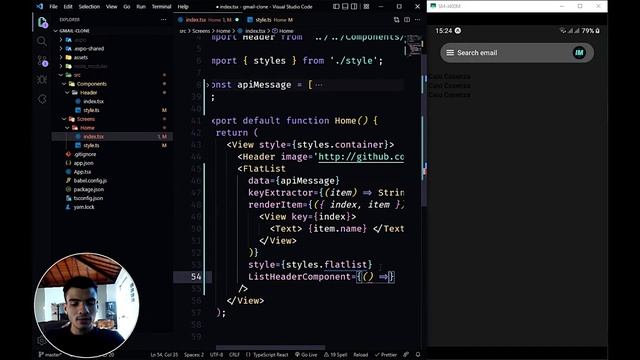Collapse the Components folder
The width and height of the screenshot is (640, 360).
[x=91, y=84]
